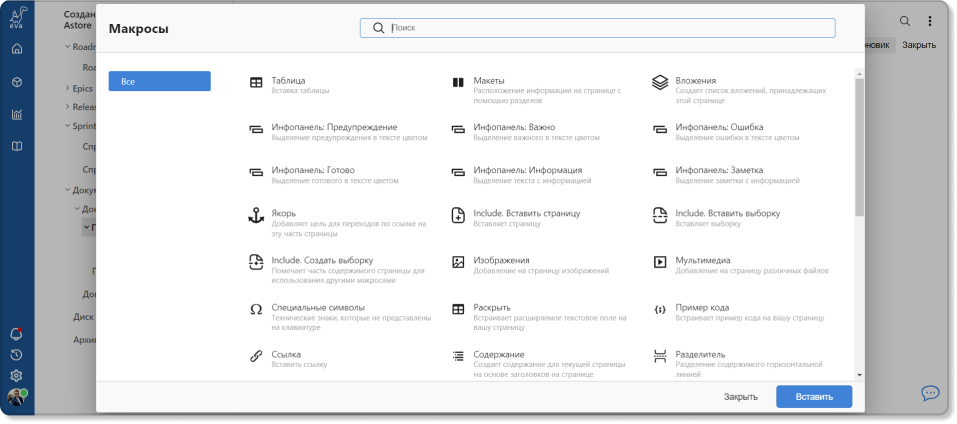957x424 pixels.
Task: Click the user avatar in sidebar
Action: point(16,397)
